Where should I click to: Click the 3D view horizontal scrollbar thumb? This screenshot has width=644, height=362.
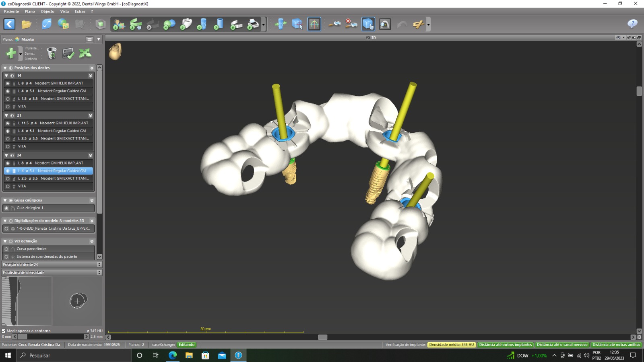pos(322,337)
